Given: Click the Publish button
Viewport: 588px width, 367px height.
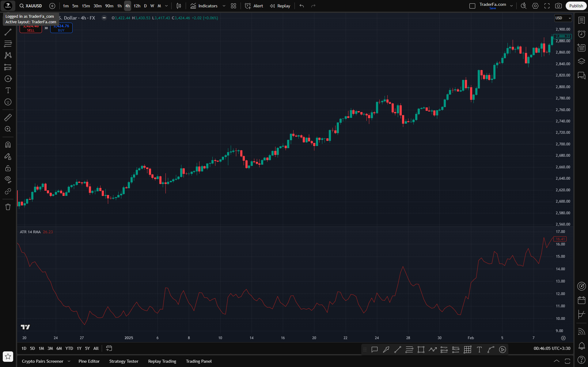Looking at the screenshot, I should (x=576, y=6).
